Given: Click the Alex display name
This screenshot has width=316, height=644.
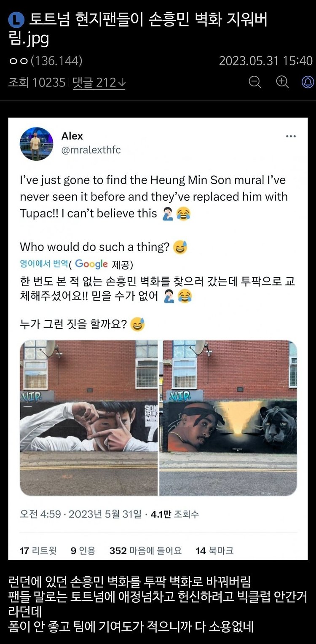Looking at the screenshot, I should 72,136.
